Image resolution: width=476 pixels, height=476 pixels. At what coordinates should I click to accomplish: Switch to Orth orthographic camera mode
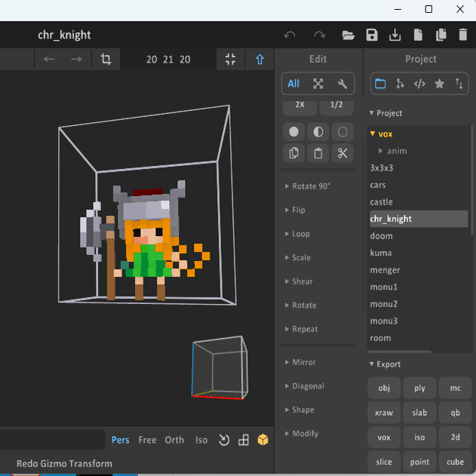point(174,440)
